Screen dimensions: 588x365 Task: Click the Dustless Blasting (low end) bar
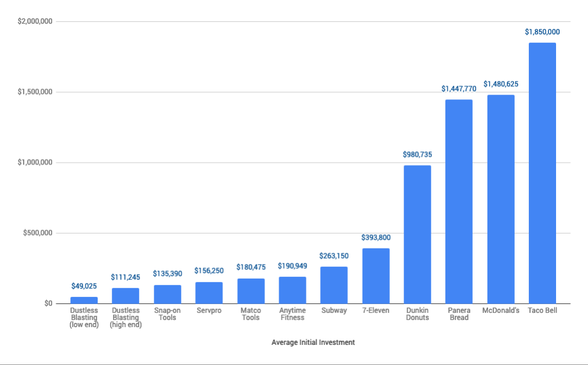pos(84,300)
